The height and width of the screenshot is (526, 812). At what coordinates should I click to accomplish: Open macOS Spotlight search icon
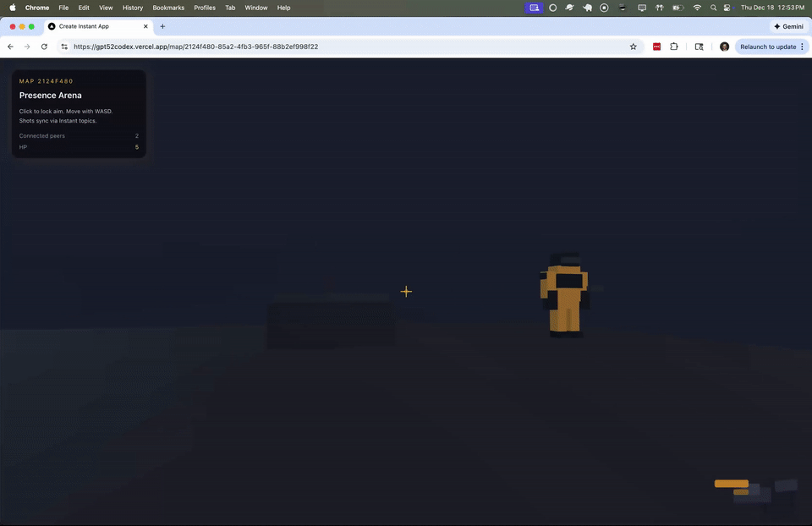tap(714, 8)
